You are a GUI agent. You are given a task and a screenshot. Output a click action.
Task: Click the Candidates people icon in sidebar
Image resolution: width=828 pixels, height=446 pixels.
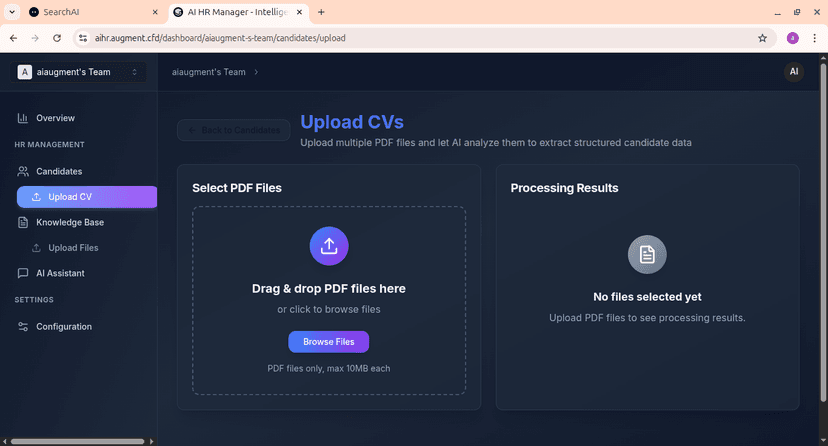(x=23, y=171)
